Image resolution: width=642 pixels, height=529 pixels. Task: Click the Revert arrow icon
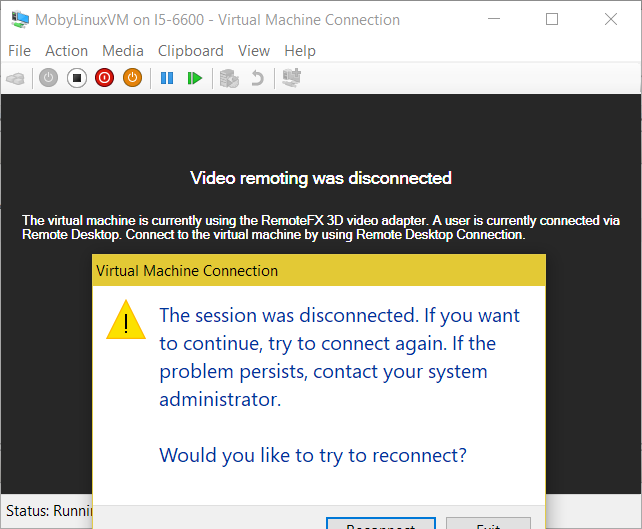[257, 78]
